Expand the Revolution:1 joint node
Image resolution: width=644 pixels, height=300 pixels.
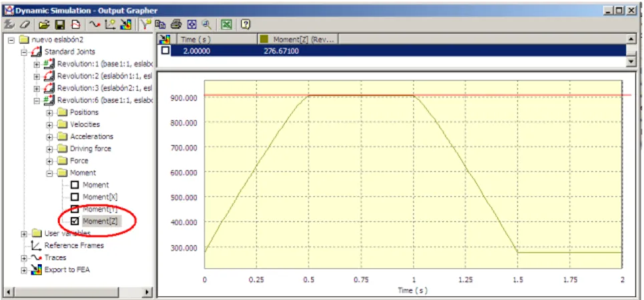coord(37,64)
